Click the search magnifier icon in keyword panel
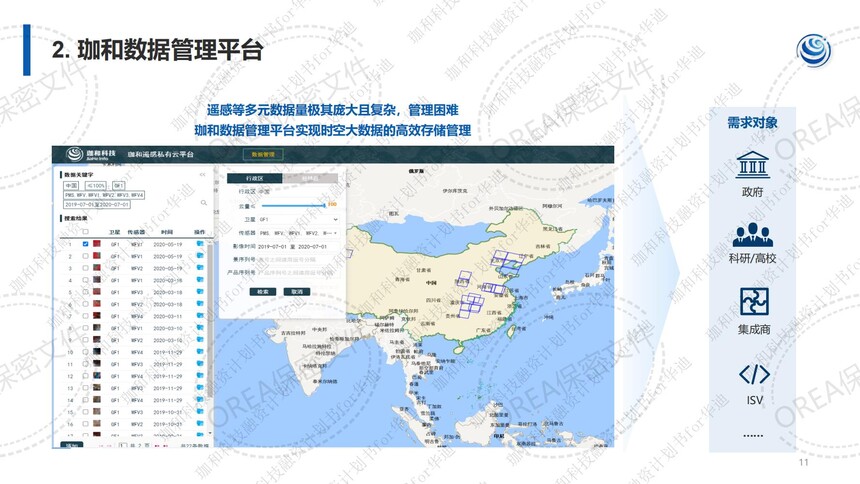This screenshot has width=860, height=484. [203, 202]
